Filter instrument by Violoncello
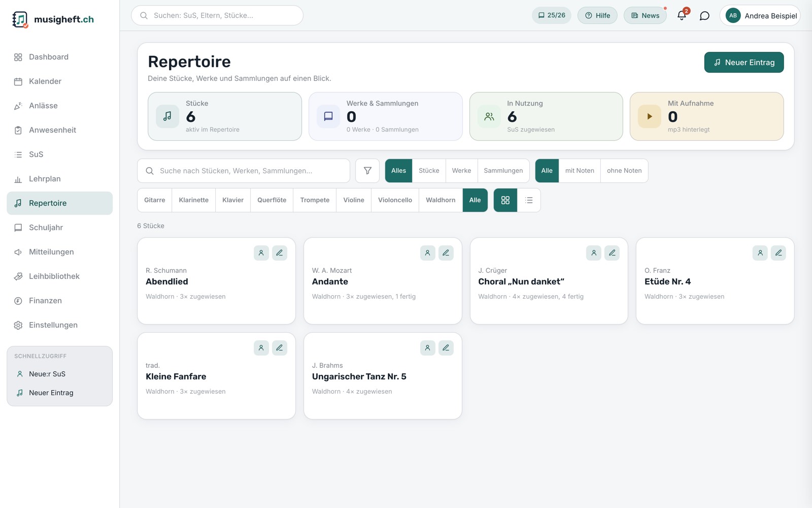 pos(395,200)
